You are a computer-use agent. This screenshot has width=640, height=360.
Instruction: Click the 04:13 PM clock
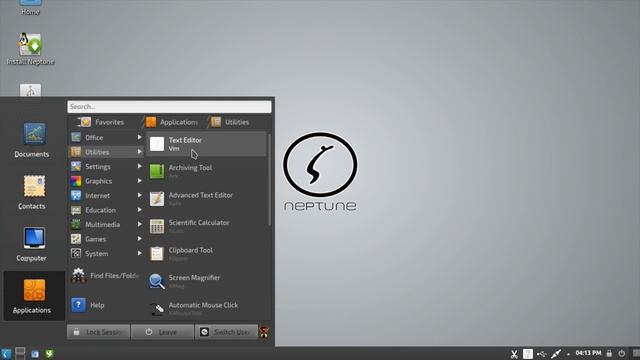pyautogui.click(x=588, y=353)
